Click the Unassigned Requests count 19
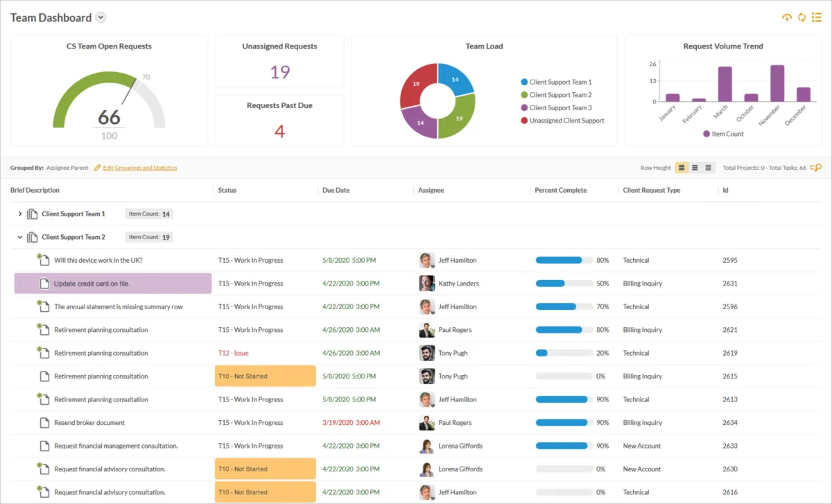The width and height of the screenshot is (832, 504). pos(279,72)
